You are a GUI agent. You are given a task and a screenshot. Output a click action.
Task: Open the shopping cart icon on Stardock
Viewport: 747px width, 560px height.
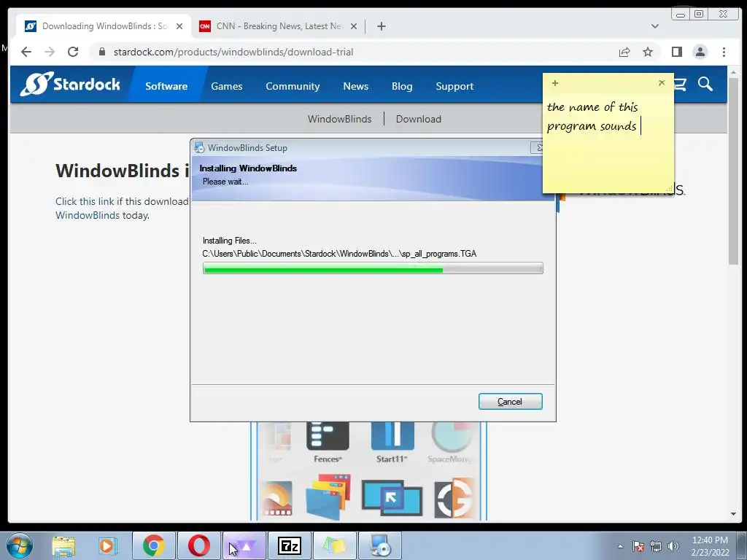(681, 85)
